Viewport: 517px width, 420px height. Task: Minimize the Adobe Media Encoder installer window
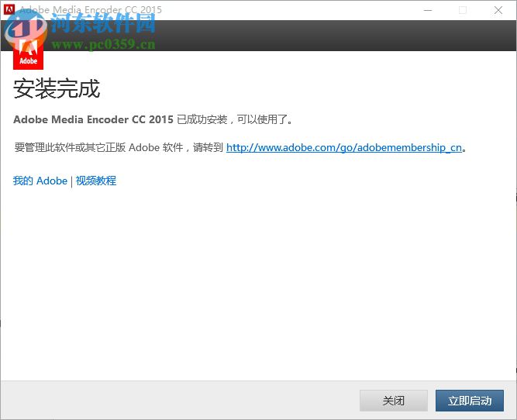[428, 10]
